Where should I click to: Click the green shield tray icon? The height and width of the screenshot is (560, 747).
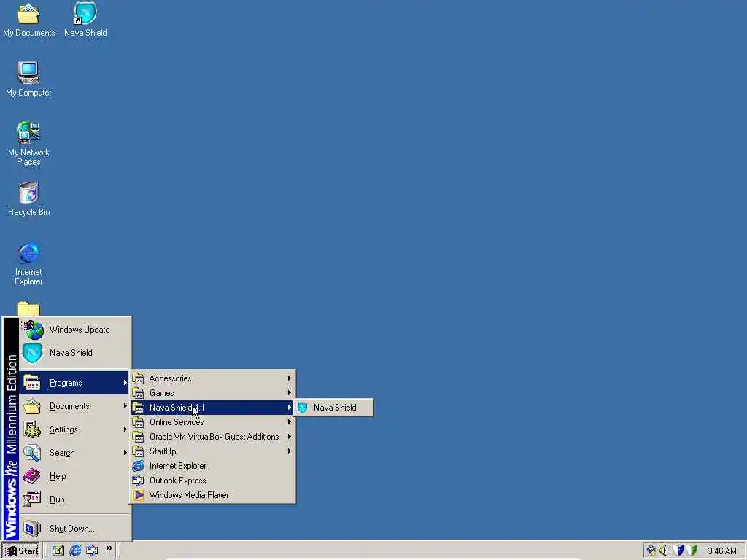click(x=692, y=551)
